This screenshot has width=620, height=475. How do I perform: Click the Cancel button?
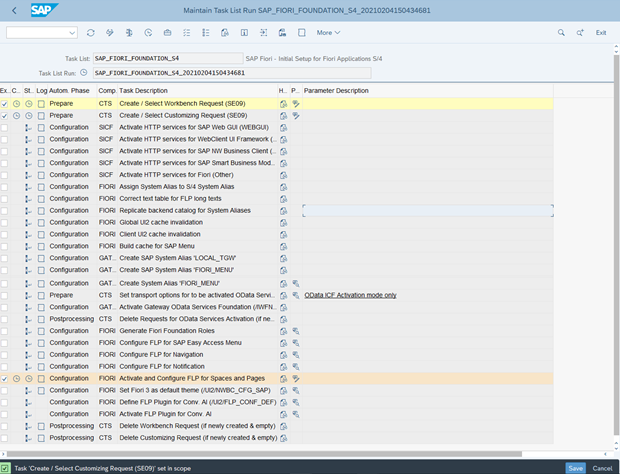pos(602,468)
